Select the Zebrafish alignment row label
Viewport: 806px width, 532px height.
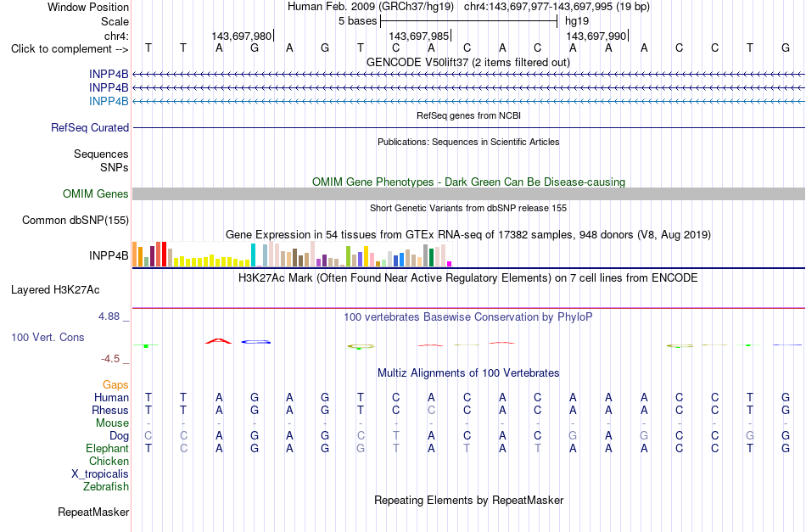(x=106, y=486)
